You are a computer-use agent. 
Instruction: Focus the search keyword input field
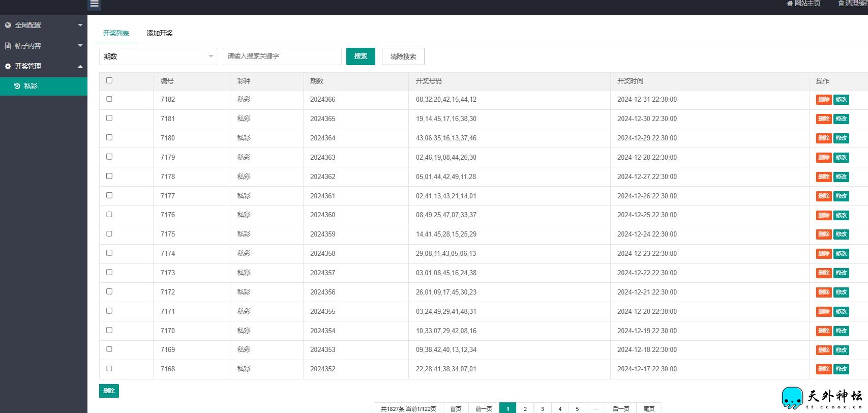[282, 56]
